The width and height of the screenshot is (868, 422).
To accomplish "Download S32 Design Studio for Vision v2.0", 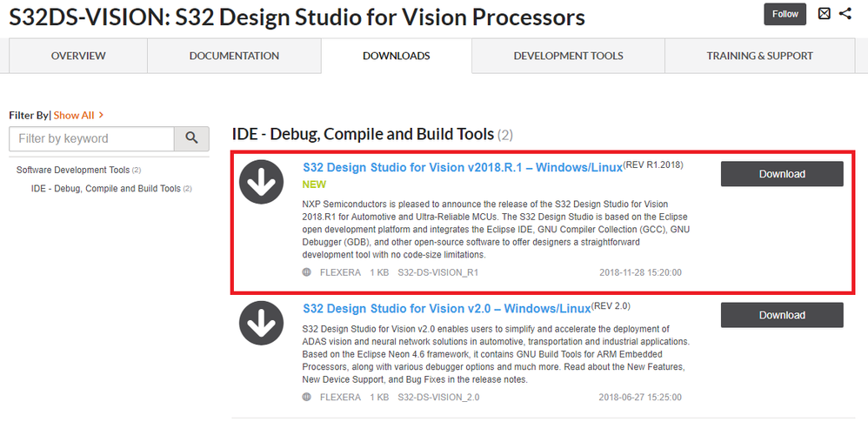I will pos(781,315).
